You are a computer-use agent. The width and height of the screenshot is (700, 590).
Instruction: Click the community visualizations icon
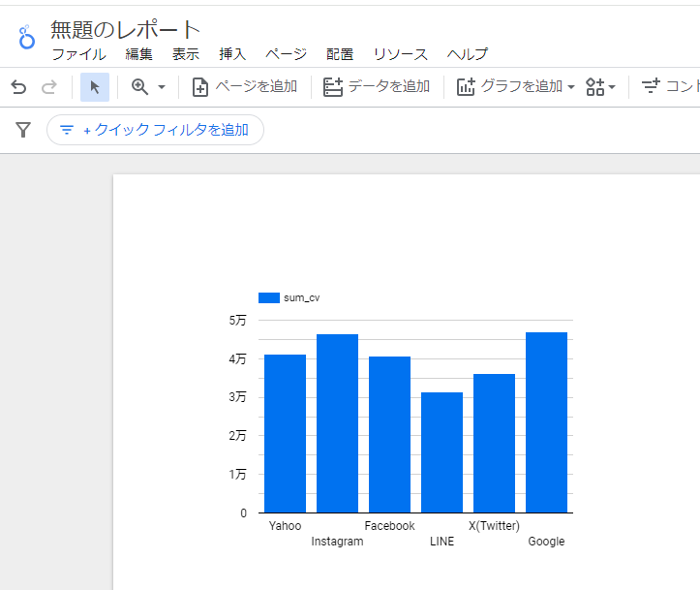pos(595,87)
